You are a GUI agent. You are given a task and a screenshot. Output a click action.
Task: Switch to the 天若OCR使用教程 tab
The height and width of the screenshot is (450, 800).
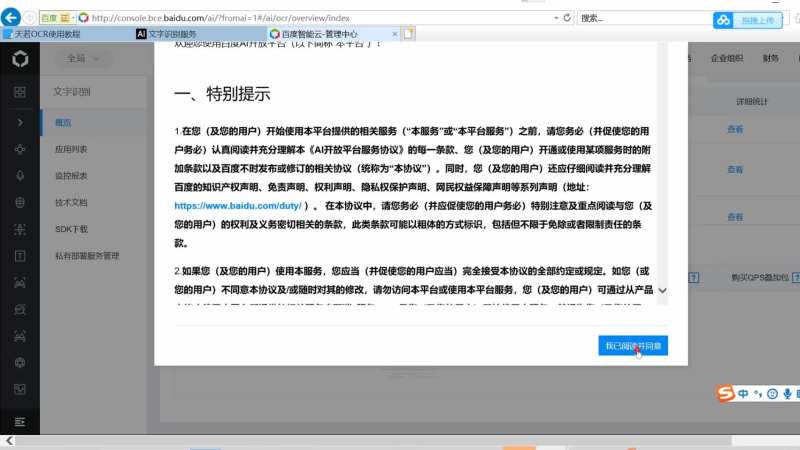click(x=42, y=34)
